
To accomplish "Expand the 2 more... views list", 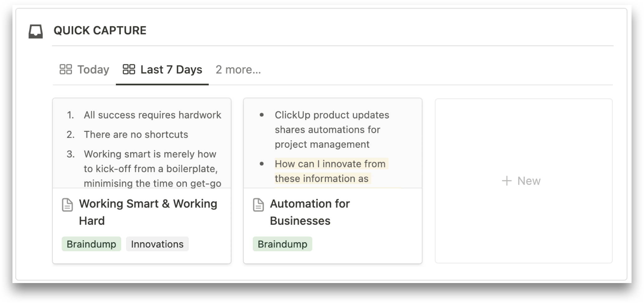I will 238,70.
